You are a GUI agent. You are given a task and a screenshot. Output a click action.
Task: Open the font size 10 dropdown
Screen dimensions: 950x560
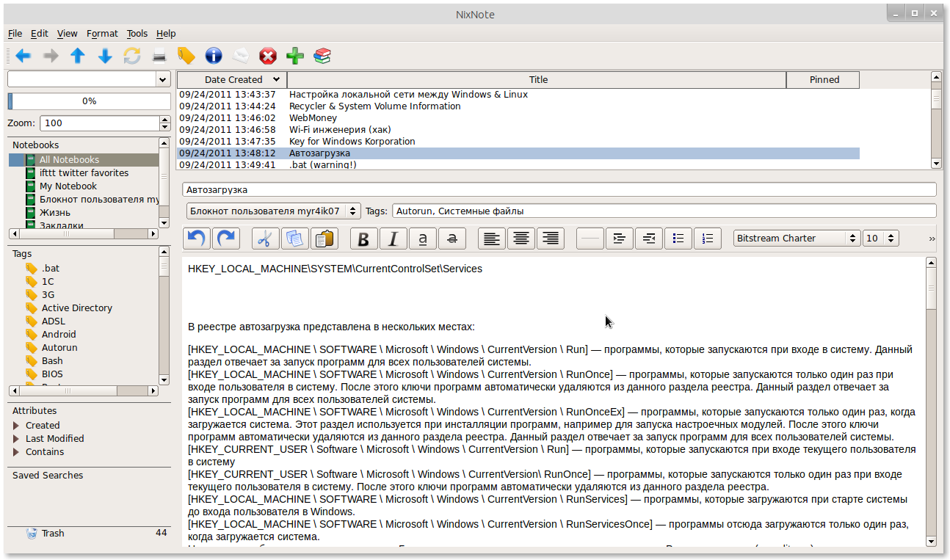(881, 238)
